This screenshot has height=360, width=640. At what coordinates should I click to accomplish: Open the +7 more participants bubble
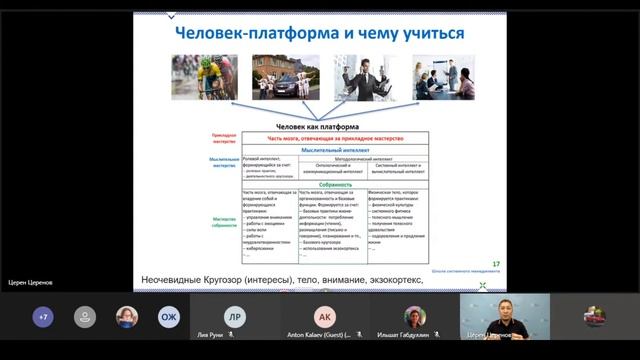point(43,317)
